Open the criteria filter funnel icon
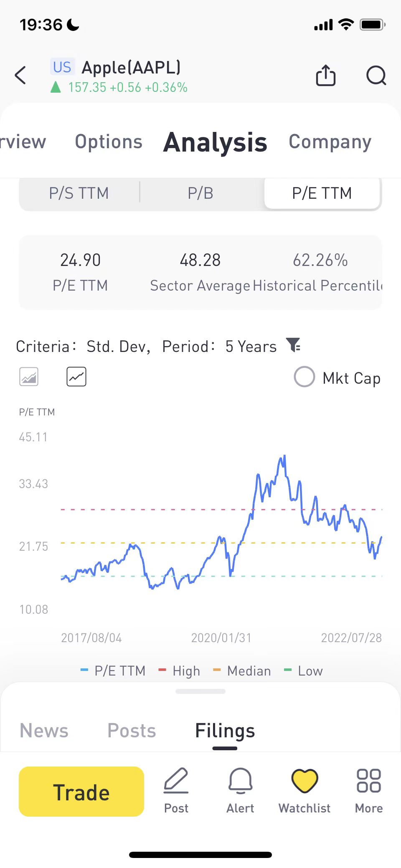401x868 pixels. [294, 345]
